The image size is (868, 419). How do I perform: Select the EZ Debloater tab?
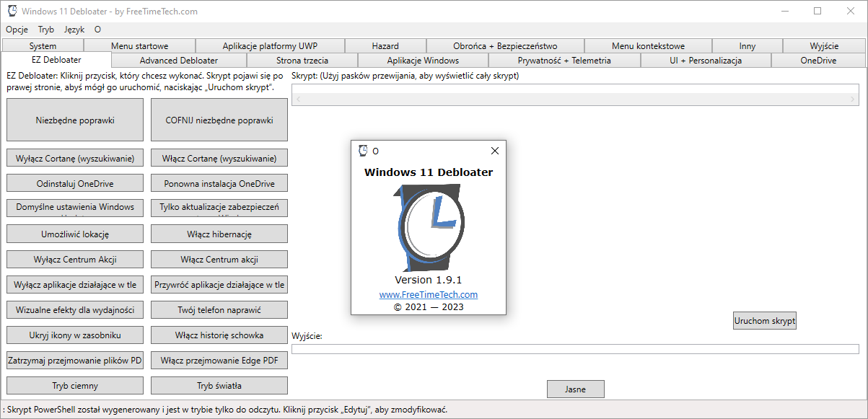[56, 60]
